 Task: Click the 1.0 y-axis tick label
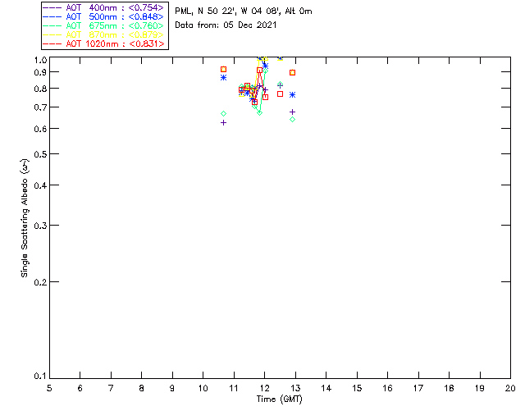point(40,60)
